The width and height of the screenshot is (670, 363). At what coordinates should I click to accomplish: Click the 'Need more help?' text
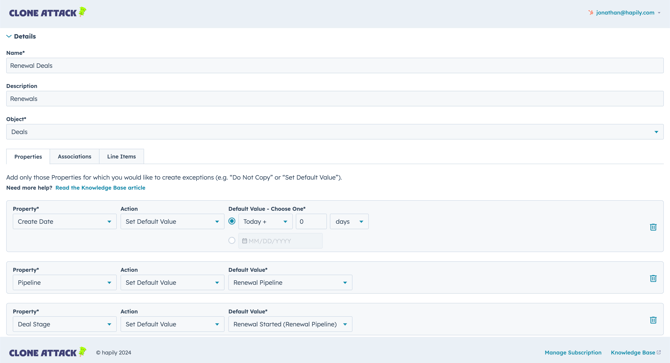pyautogui.click(x=29, y=188)
